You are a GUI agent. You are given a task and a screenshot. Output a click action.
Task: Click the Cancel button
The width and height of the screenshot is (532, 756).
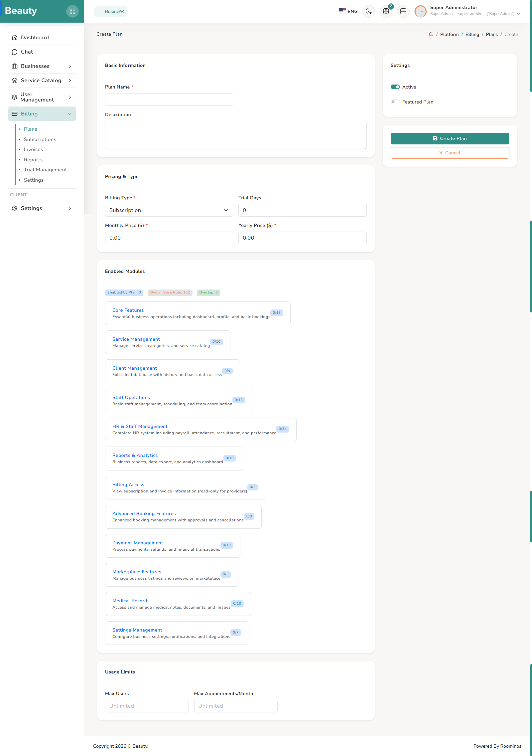click(450, 153)
